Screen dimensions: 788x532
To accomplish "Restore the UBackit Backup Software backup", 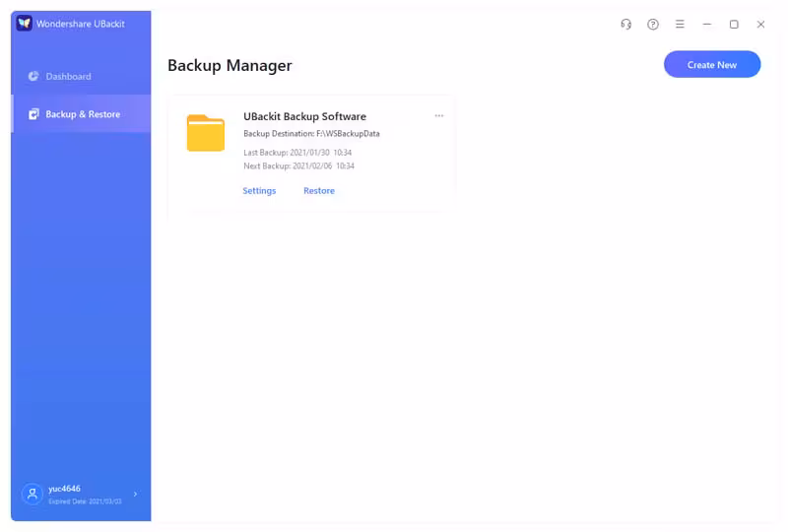I will click(x=319, y=190).
